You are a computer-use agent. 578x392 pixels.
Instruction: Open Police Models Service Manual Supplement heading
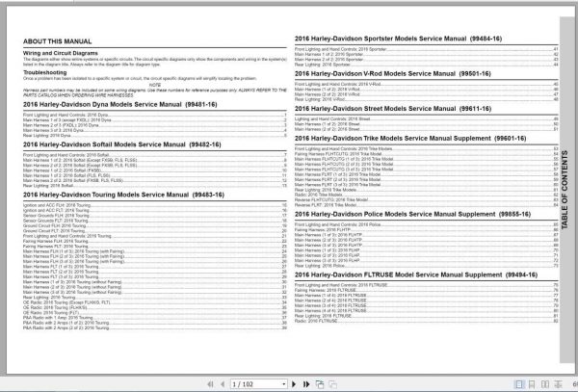pyautogui.click(x=412, y=215)
